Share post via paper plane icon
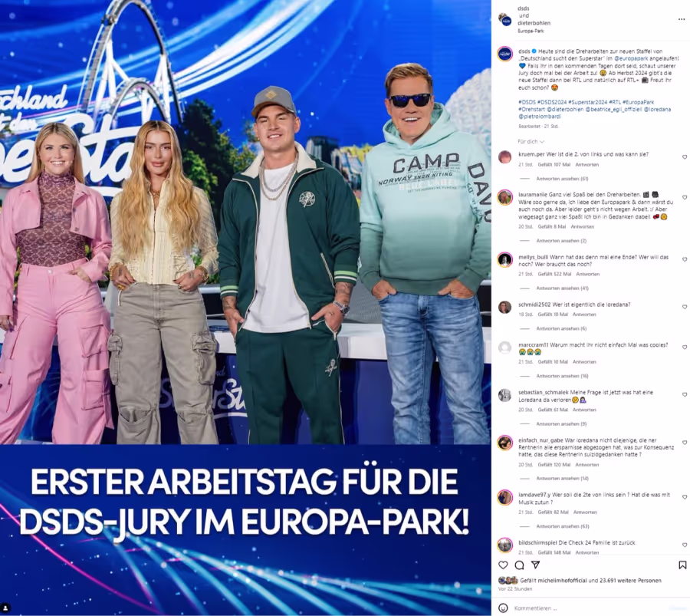The image size is (690, 616). coord(535,565)
